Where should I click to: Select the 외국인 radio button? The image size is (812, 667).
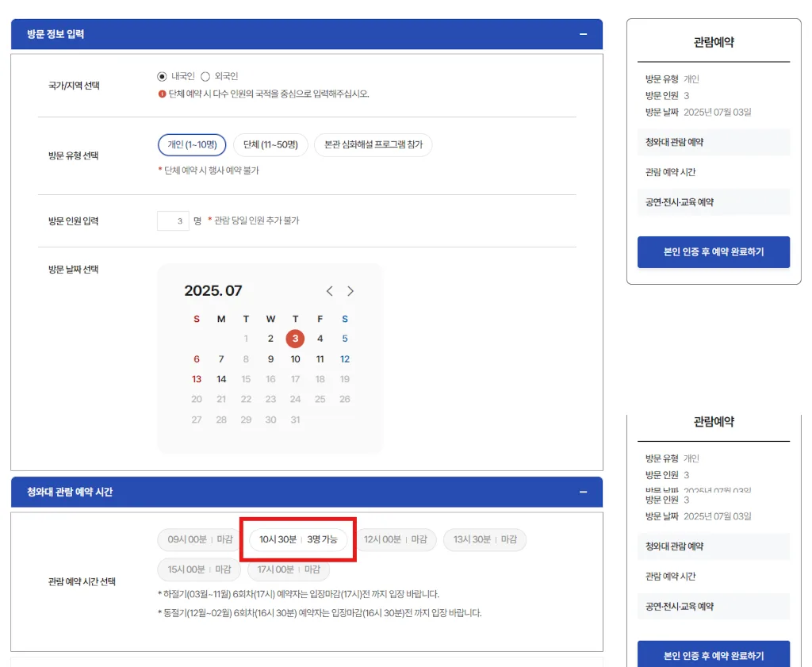click(205, 77)
